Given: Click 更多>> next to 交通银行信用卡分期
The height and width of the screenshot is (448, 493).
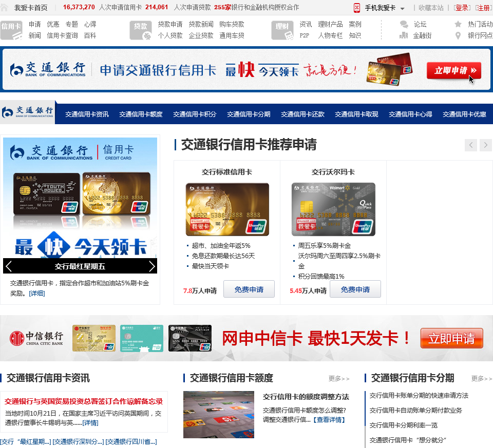Looking at the screenshot, I should click(482, 379).
